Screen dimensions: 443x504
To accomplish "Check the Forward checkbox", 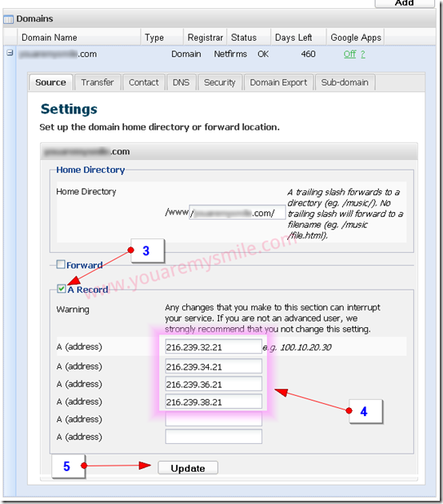I will coord(61,264).
